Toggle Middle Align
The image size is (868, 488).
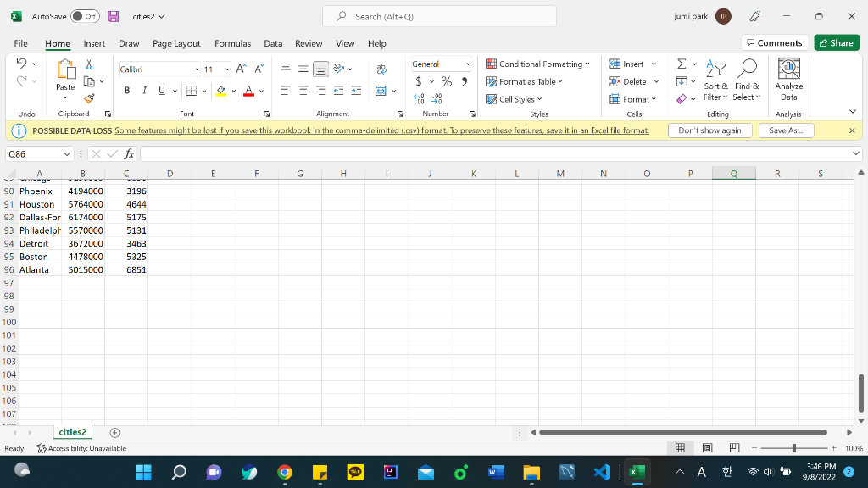[303, 68]
